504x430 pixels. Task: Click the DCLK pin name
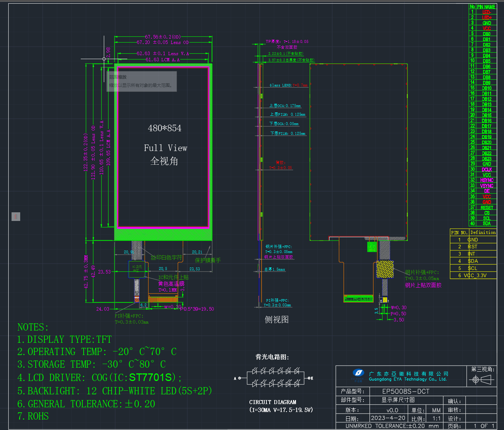(487, 169)
